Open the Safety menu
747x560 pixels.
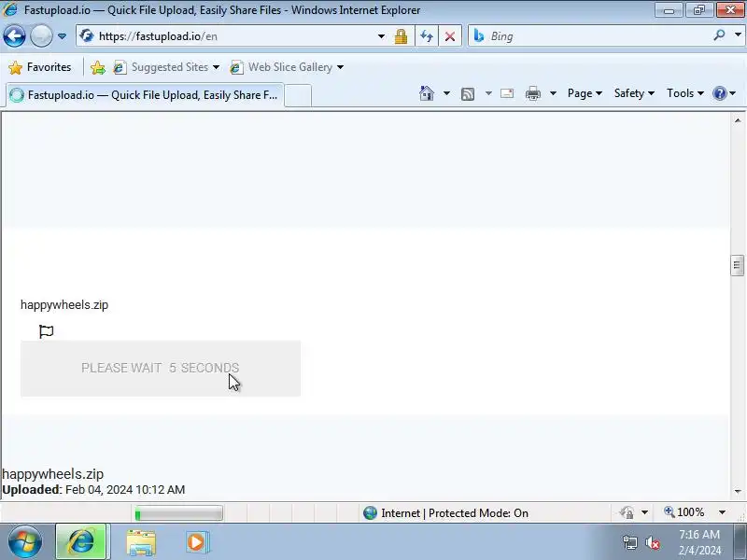click(x=634, y=93)
